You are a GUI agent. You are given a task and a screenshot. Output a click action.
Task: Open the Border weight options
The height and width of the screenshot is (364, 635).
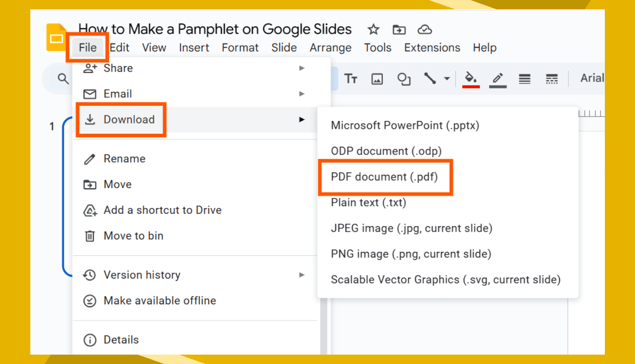[524, 78]
